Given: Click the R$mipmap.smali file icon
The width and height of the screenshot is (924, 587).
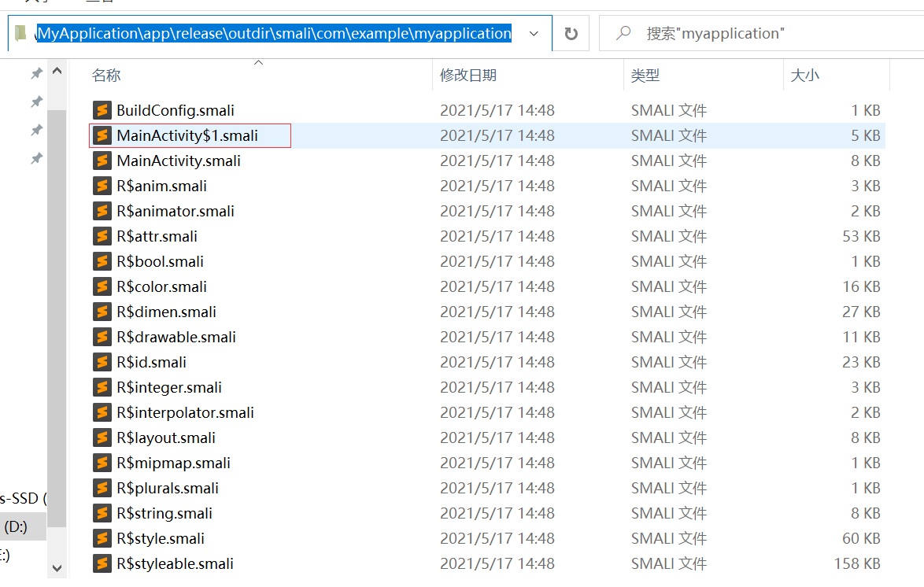Looking at the screenshot, I should (102, 463).
